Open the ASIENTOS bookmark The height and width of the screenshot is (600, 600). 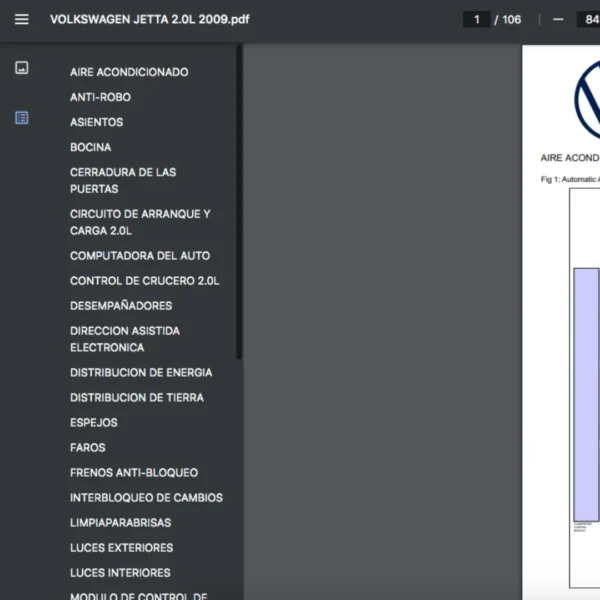pyautogui.click(x=97, y=122)
